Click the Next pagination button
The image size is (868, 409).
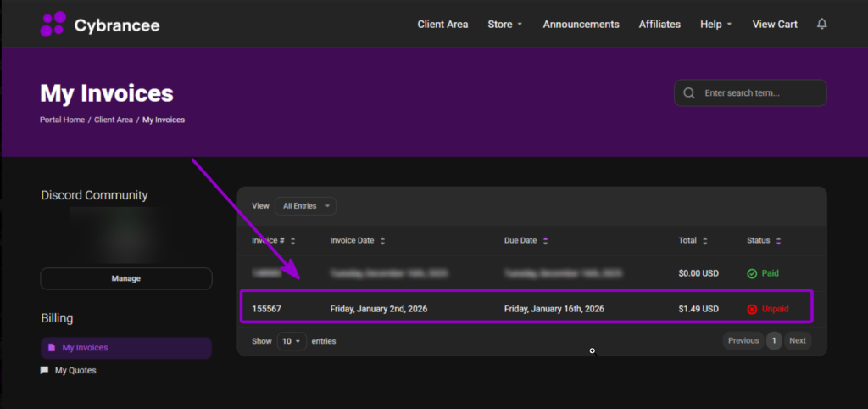click(797, 341)
